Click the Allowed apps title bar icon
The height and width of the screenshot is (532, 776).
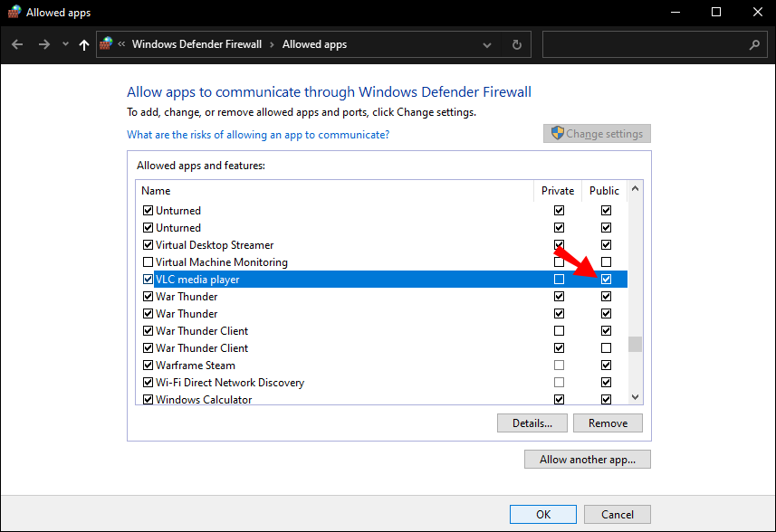click(14, 13)
